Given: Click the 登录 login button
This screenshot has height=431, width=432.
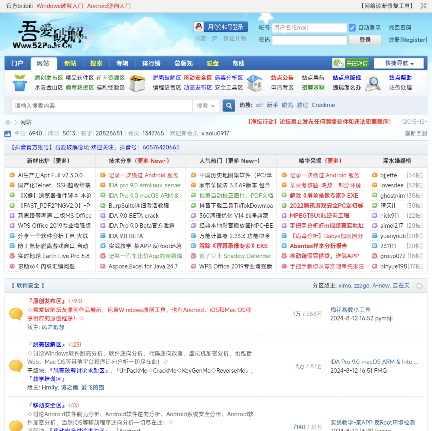Looking at the screenshot, I should (x=365, y=40).
